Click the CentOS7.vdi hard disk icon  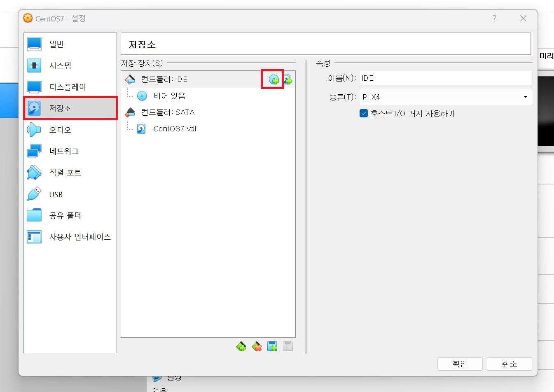tap(141, 129)
